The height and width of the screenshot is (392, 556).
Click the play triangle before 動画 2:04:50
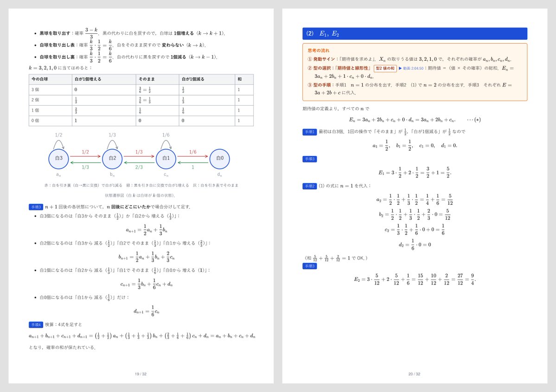[400, 69]
